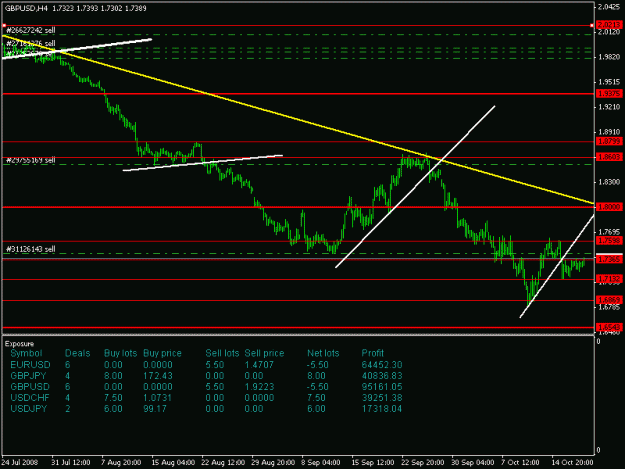Viewport: 625px width, 469px height.
Task: Select the #31126143 sell order label
Action: (x=31, y=249)
